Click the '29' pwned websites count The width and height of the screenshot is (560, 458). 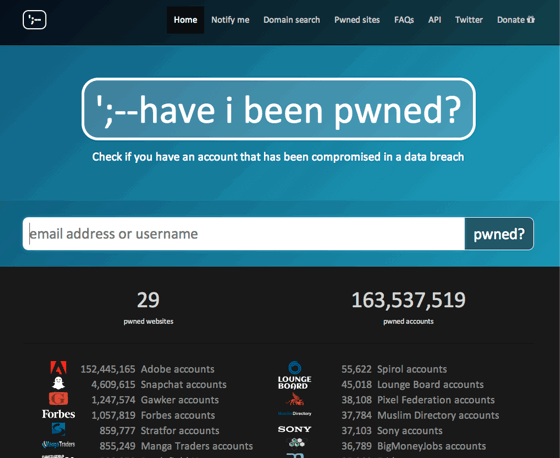tap(148, 300)
